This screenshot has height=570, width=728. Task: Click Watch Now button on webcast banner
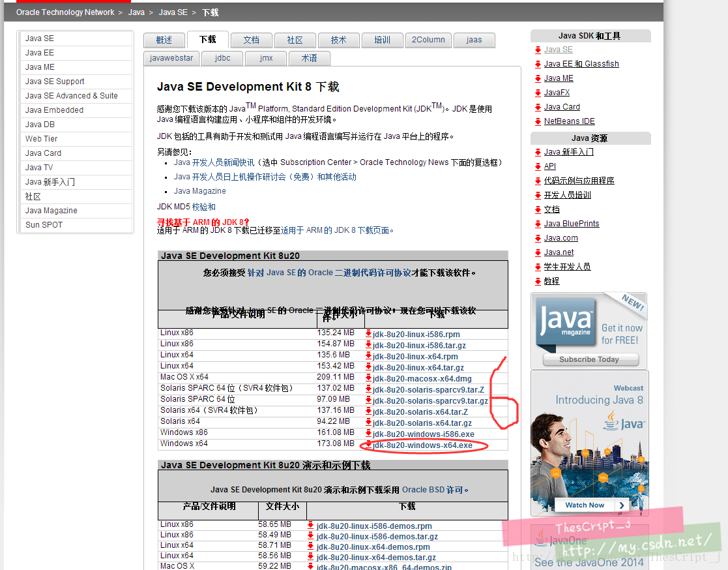click(592, 505)
